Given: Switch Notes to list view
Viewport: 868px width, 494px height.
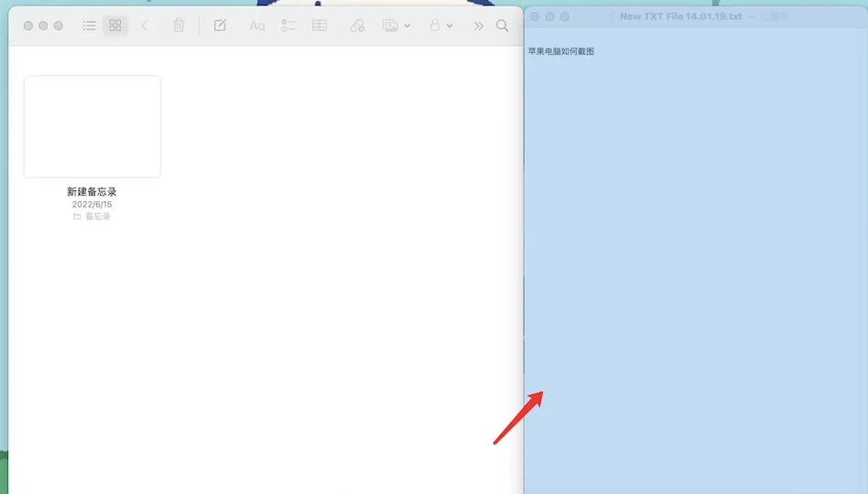Looking at the screenshot, I should (x=90, y=26).
